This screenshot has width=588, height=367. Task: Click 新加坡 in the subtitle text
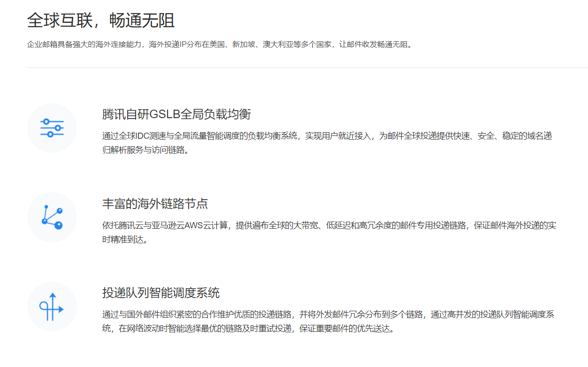point(244,45)
